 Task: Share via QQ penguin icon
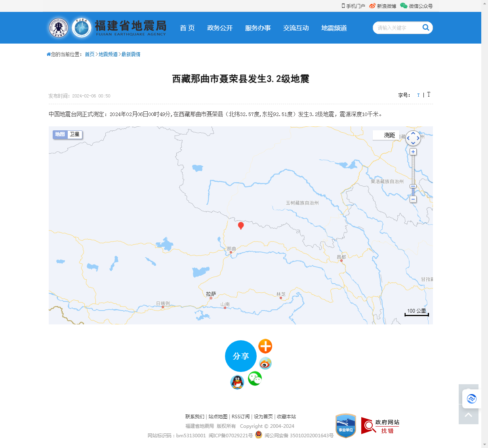coord(237,382)
